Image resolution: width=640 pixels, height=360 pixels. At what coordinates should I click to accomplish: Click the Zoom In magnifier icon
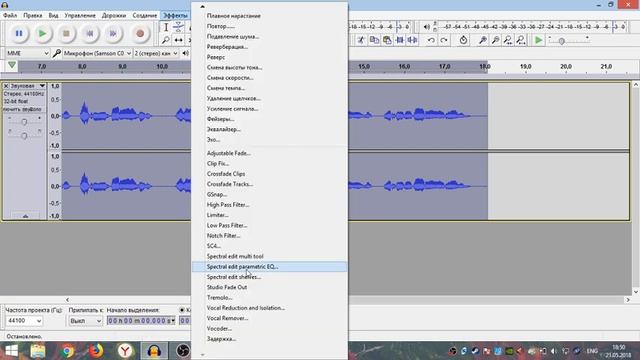(x=482, y=40)
